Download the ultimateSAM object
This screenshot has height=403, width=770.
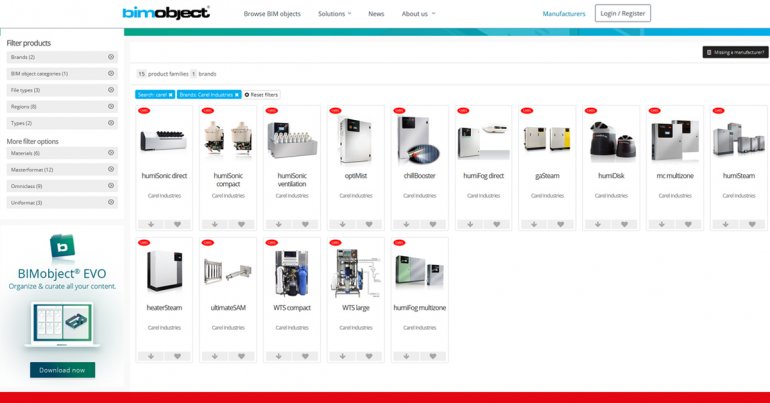[215, 356]
